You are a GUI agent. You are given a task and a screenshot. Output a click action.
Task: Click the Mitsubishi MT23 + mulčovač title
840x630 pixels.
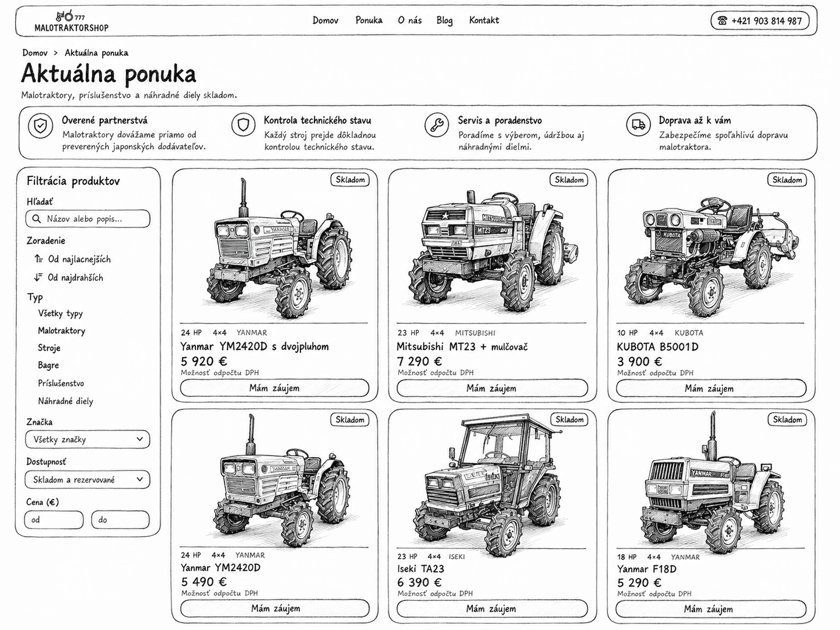462,347
